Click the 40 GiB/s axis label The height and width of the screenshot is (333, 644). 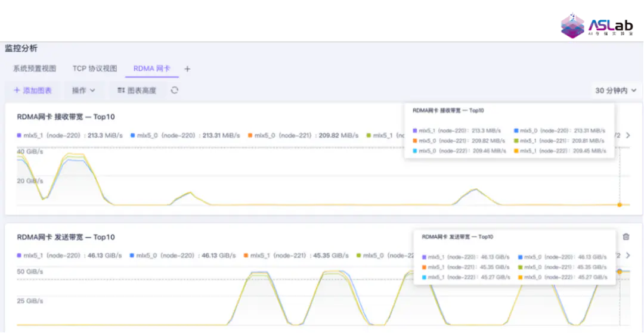[30, 152]
